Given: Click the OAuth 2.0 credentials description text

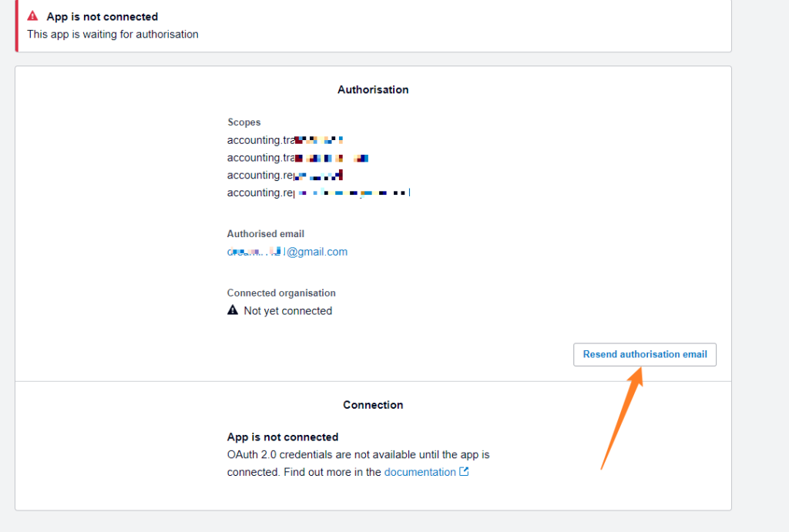Looking at the screenshot, I should [358, 454].
